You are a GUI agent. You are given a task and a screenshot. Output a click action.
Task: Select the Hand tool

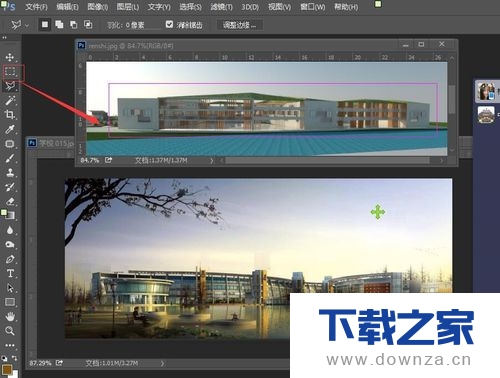point(10,316)
